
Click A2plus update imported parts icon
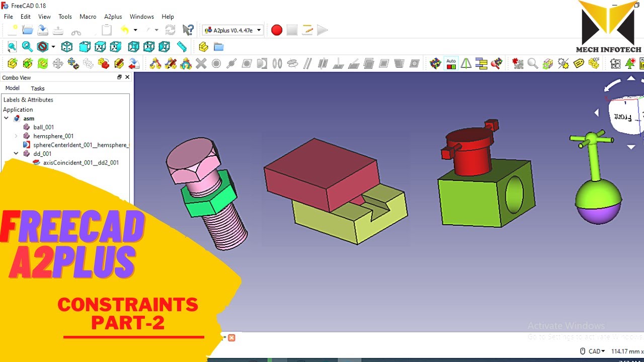(x=43, y=63)
